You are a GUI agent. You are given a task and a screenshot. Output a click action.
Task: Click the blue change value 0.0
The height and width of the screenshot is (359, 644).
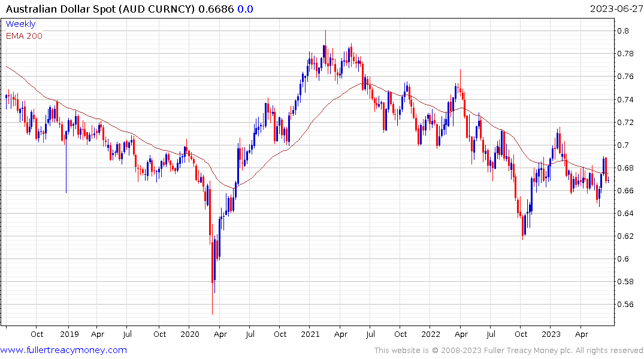click(245, 9)
